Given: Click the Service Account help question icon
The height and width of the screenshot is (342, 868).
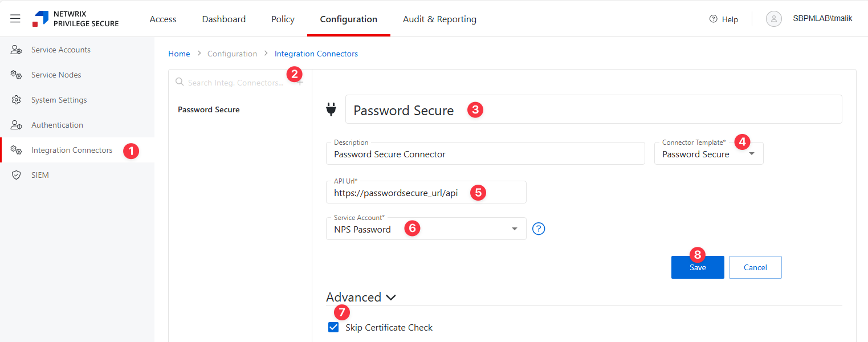Looking at the screenshot, I should coord(539,229).
